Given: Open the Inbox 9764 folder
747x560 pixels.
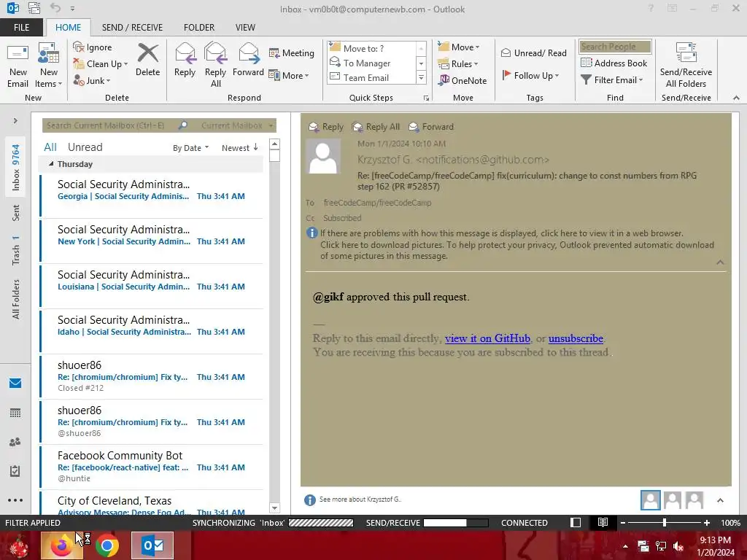Looking at the screenshot, I should [16, 167].
